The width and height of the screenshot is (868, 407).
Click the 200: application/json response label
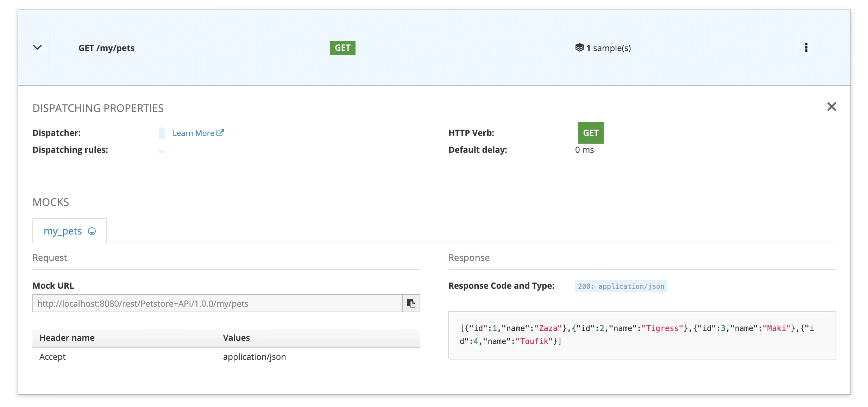(621, 286)
